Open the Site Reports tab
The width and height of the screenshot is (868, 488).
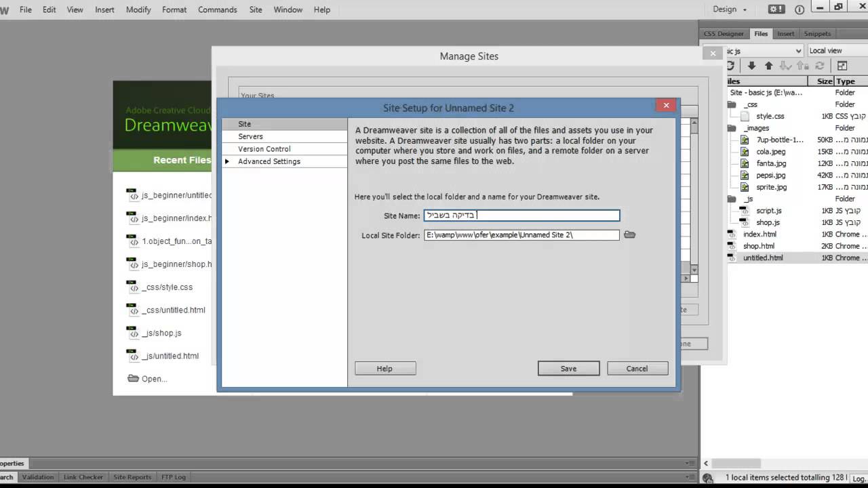[132, 477]
